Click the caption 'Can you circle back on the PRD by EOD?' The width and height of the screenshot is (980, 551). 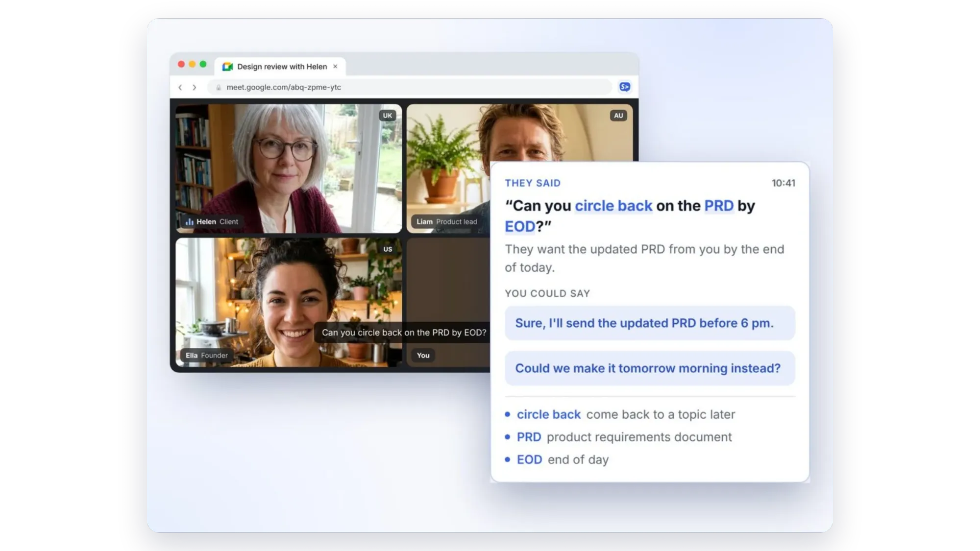(x=404, y=333)
